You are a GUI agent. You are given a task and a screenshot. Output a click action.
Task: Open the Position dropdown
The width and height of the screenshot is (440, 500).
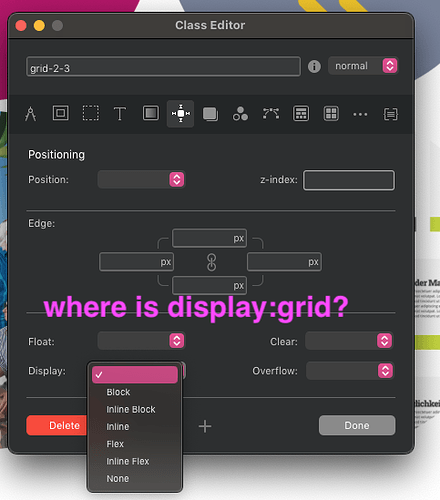point(141,179)
